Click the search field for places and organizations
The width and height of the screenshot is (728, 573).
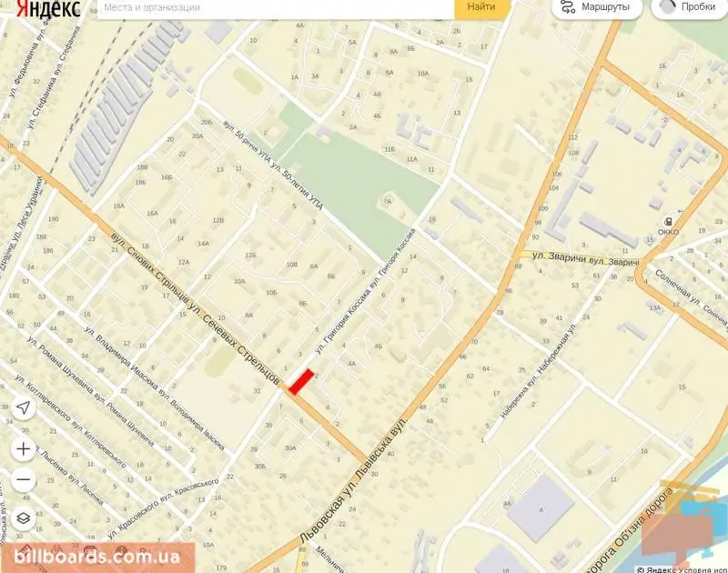(x=276, y=8)
